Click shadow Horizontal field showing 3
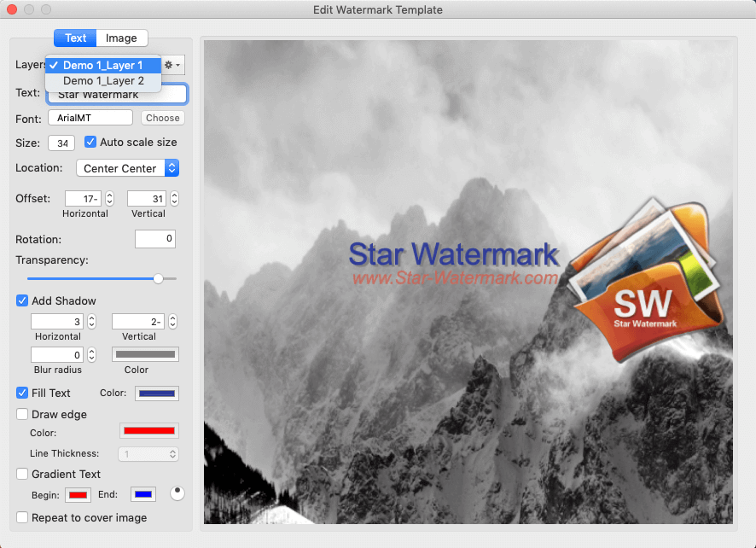This screenshot has height=548, width=756. (57, 322)
